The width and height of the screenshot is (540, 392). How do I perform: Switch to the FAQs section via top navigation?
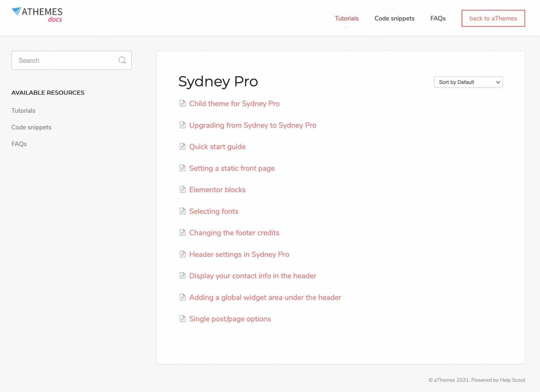pyautogui.click(x=438, y=18)
